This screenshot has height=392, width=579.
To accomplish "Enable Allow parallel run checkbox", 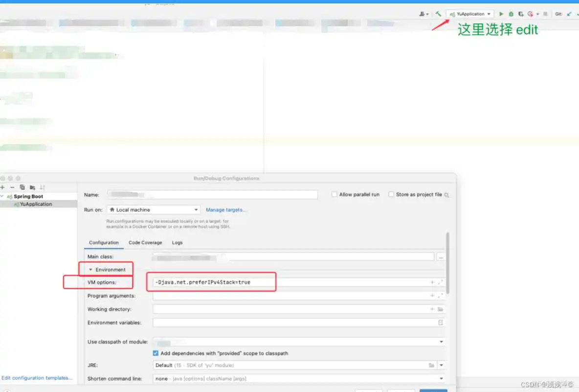I will coord(334,194).
